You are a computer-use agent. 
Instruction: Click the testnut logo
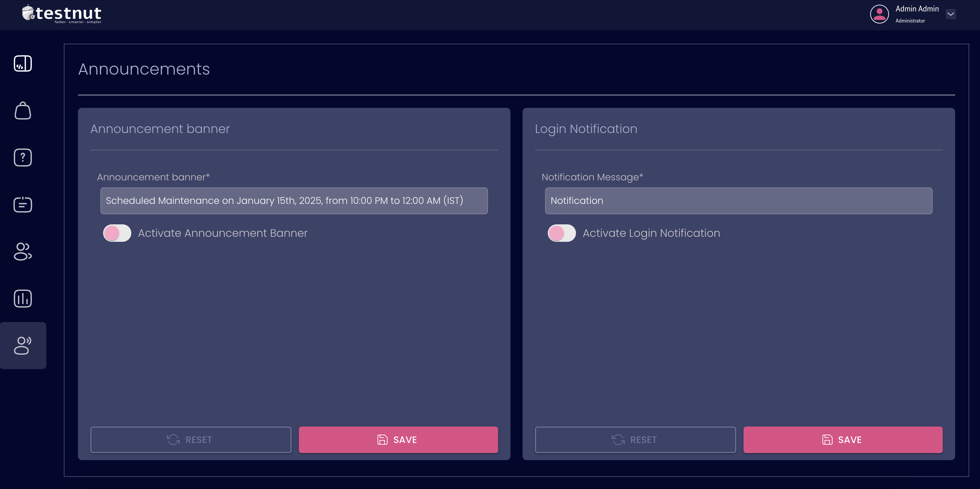pyautogui.click(x=62, y=14)
